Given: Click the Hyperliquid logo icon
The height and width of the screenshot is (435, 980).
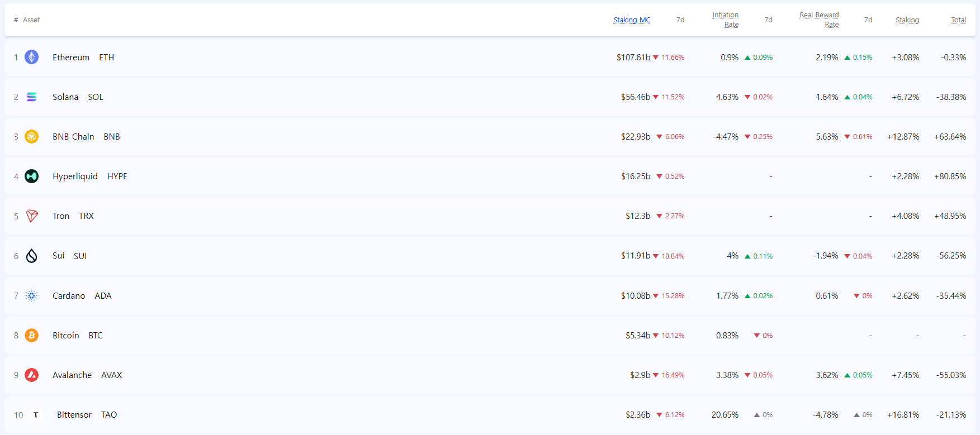Looking at the screenshot, I should coord(32,176).
